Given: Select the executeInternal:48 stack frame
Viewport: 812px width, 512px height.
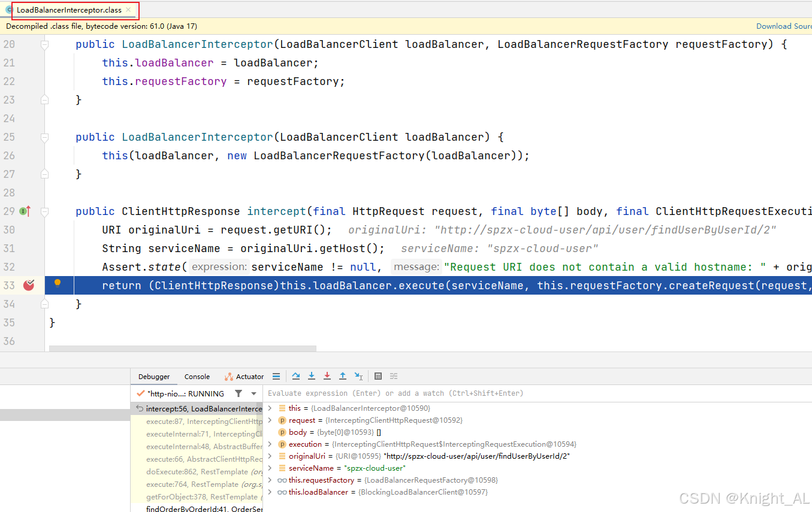Looking at the screenshot, I should [x=197, y=446].
